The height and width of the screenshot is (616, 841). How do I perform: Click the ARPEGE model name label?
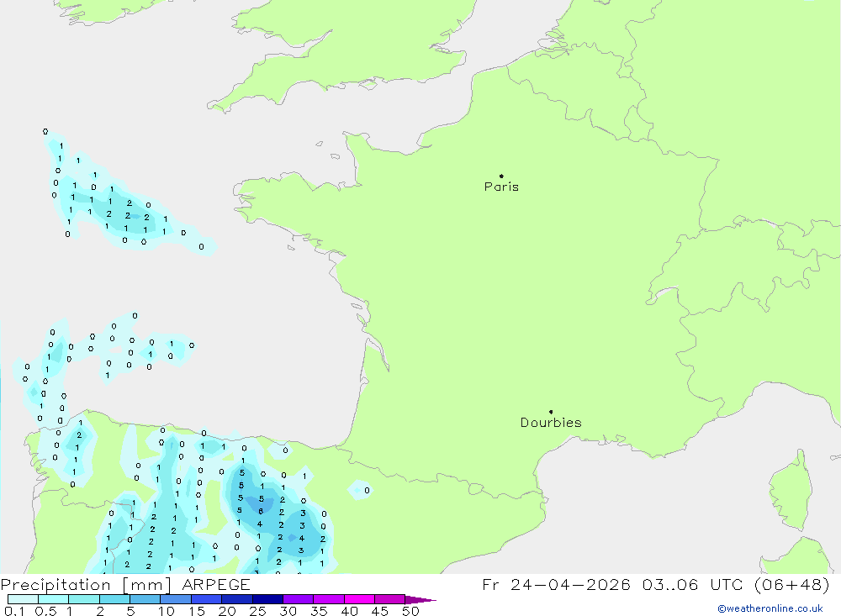click(x=216, y=585)
